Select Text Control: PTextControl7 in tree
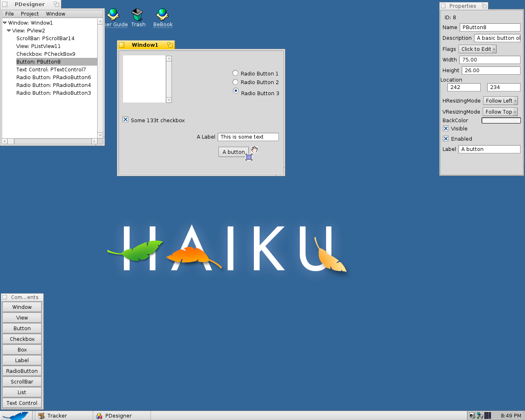 51,70
